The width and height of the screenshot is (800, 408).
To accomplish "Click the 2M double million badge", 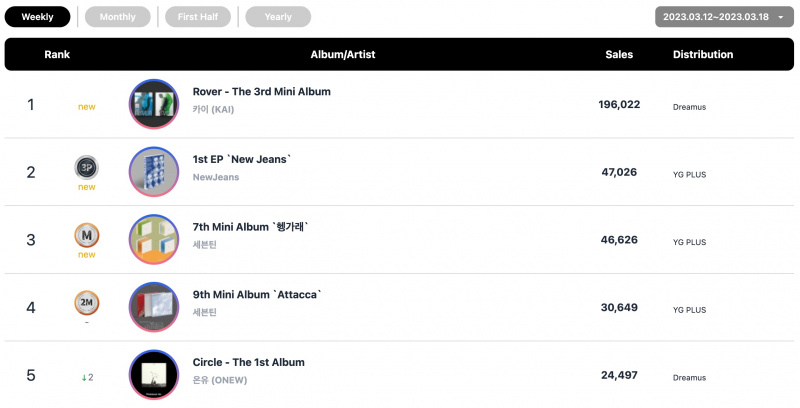I will tap(87, 303).
